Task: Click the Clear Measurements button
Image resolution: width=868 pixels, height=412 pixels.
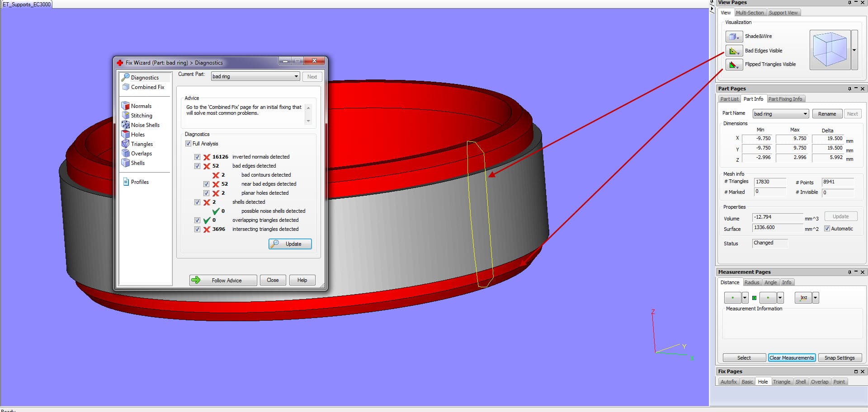Action: click(792, 357)
